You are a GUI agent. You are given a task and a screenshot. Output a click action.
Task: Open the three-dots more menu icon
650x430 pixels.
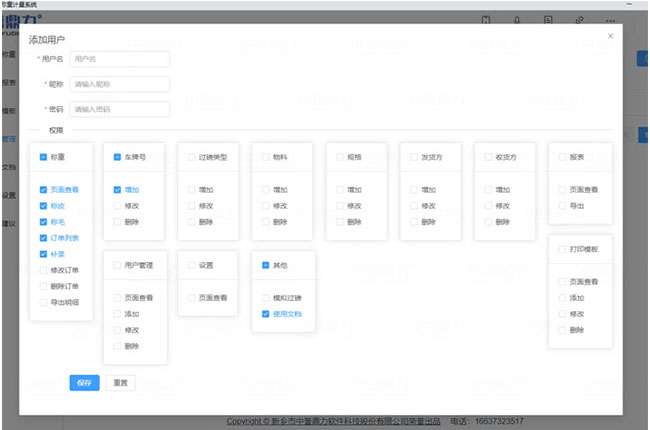(609, 19)
